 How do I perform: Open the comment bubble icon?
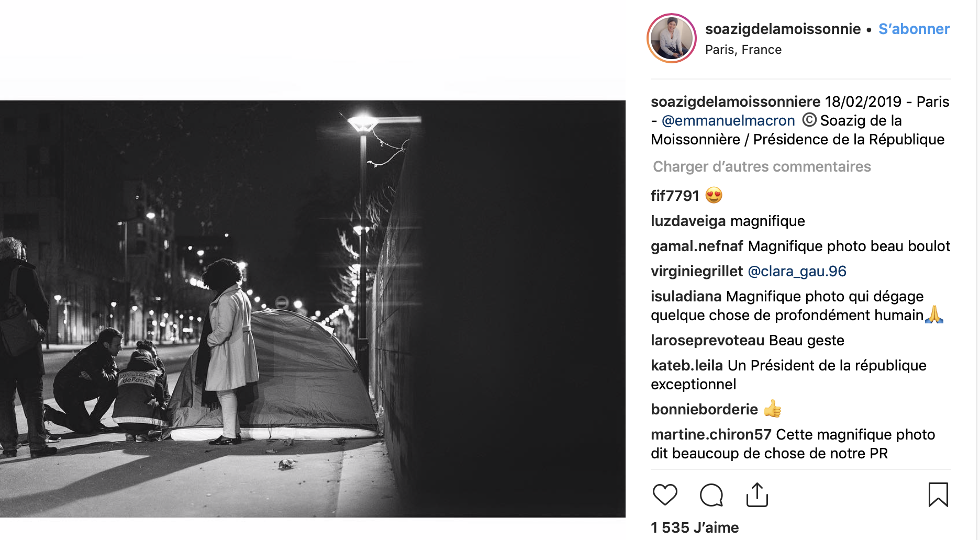click(711, 494)
